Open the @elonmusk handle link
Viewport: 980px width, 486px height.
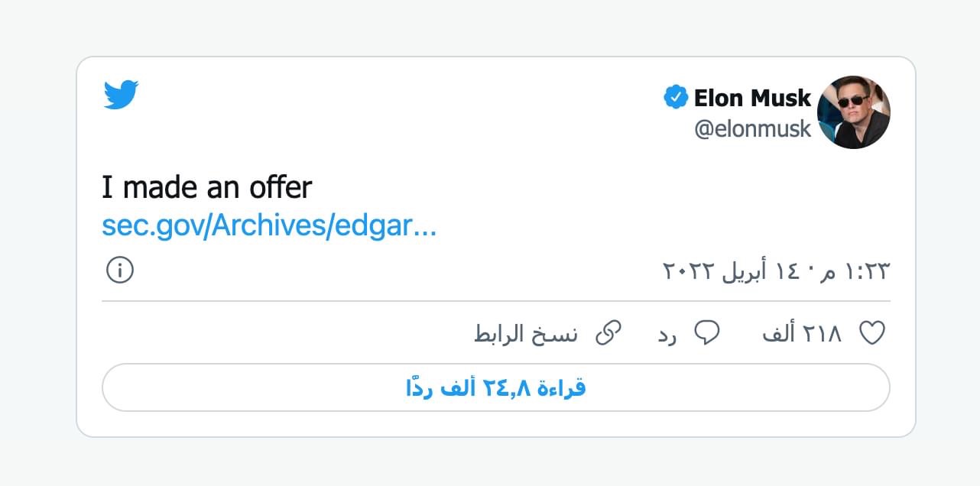(752, 129)
